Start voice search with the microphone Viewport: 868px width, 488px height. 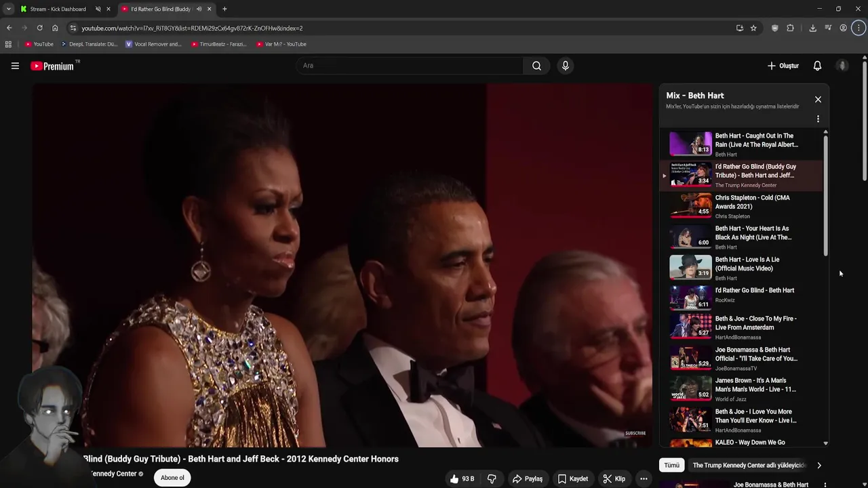point(565,66)
